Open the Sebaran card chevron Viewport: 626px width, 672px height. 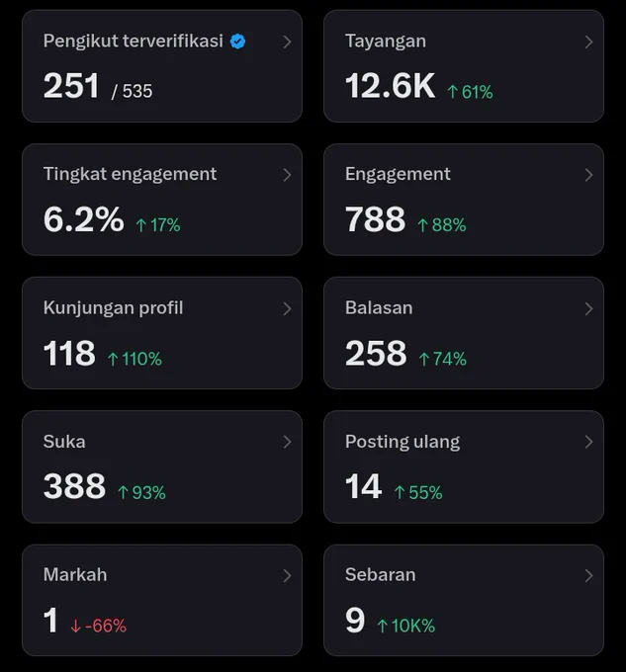(x=588, y=575)
